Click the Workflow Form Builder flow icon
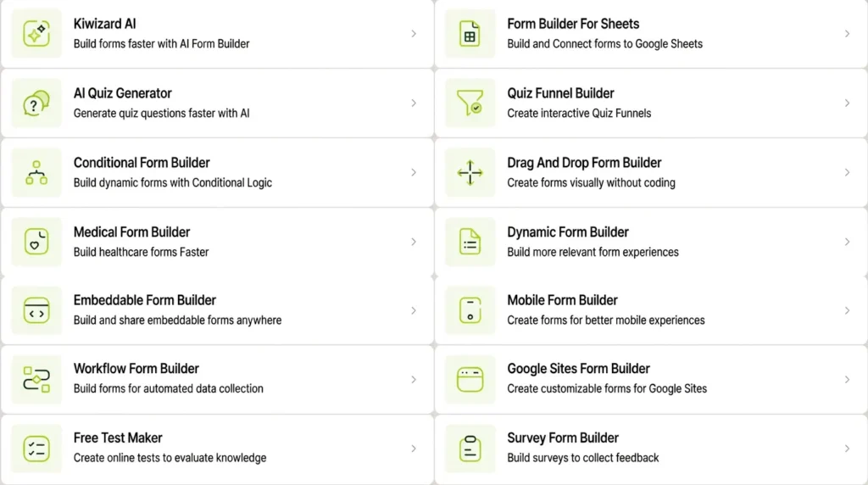 36,379
